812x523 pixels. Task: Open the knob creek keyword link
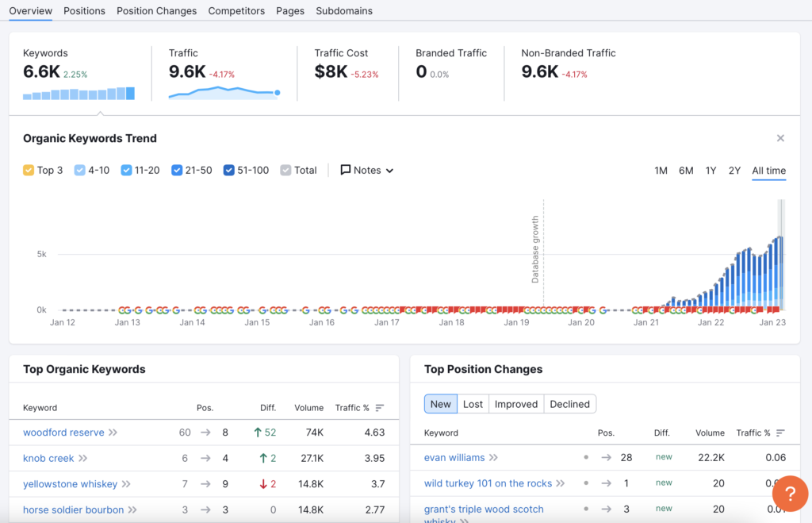(48, 458)
